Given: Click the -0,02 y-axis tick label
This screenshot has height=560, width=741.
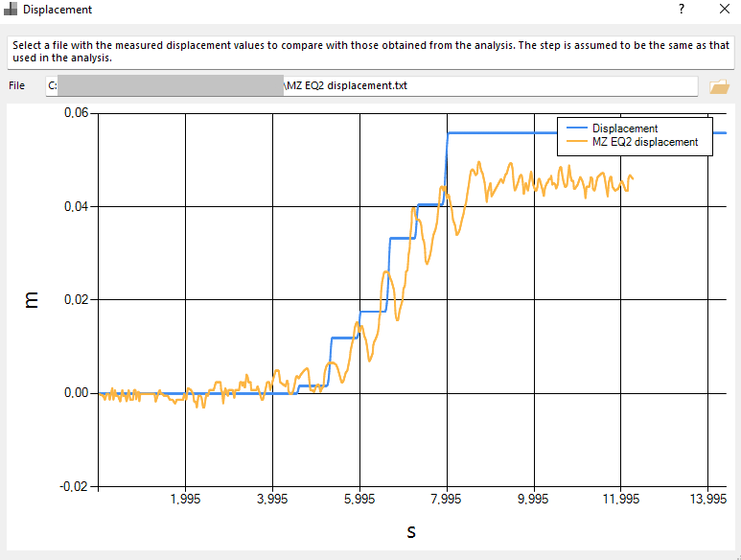Looking at the screenshot, I should (74, 487).
